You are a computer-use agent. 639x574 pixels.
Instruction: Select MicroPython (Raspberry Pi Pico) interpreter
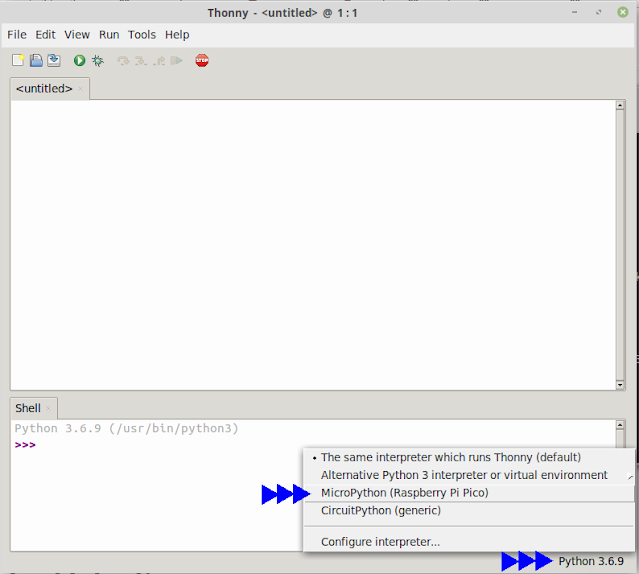(x=469, y=493)
